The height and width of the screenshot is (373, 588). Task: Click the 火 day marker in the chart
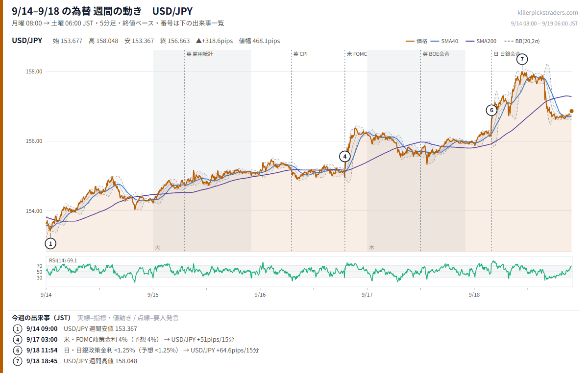point(157,248)
